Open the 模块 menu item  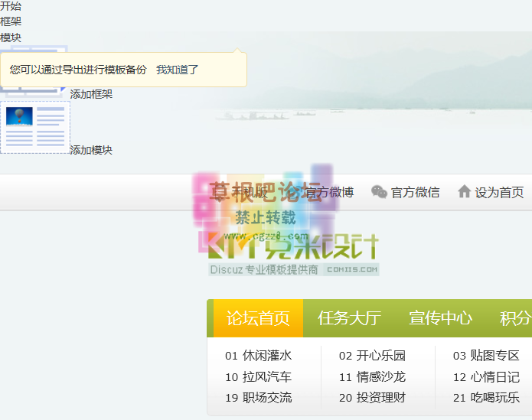click(x=11, y=37)
